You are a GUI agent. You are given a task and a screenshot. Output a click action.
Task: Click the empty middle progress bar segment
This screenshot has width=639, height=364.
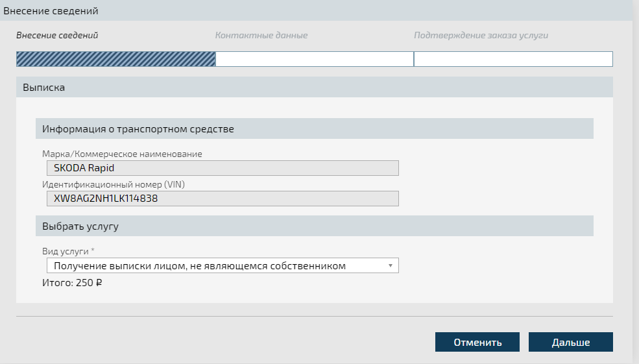point(314,59)
